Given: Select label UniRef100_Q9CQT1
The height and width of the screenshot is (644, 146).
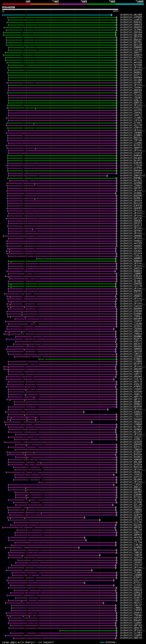Looking at the screenshot, I should [x=131, y=223].
